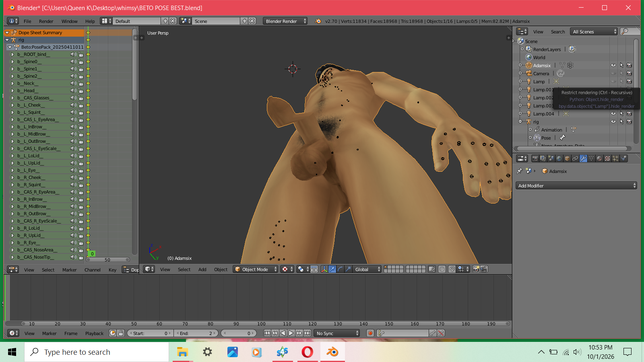Open the Playback menu in the timeline
This screenshot has height=362, width=644.
[x=94, y=333]
